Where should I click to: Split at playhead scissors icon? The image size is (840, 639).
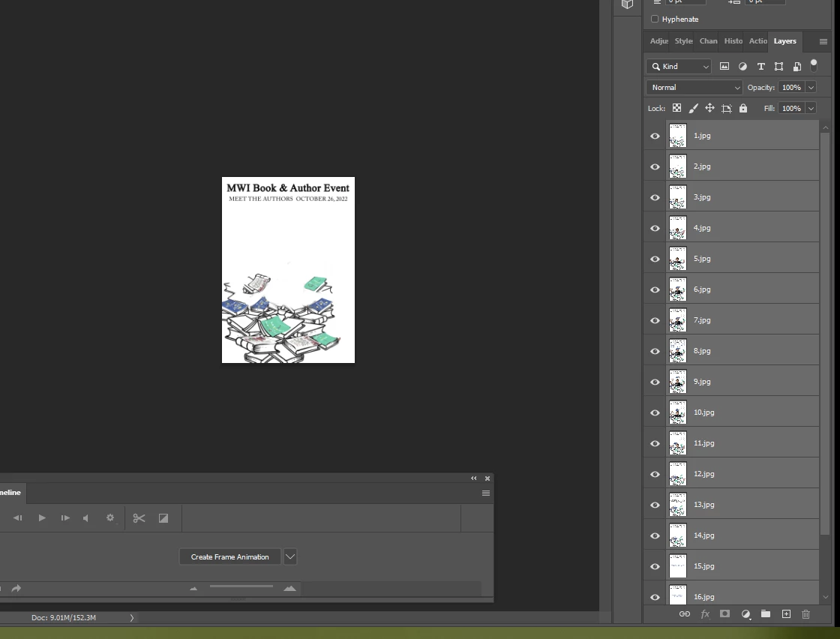[139, 518]
